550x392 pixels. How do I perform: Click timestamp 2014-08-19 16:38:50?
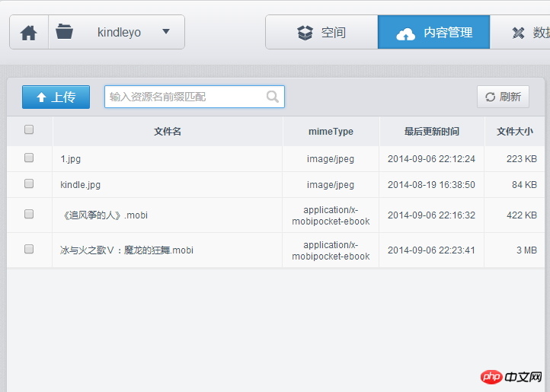(431, 185)
